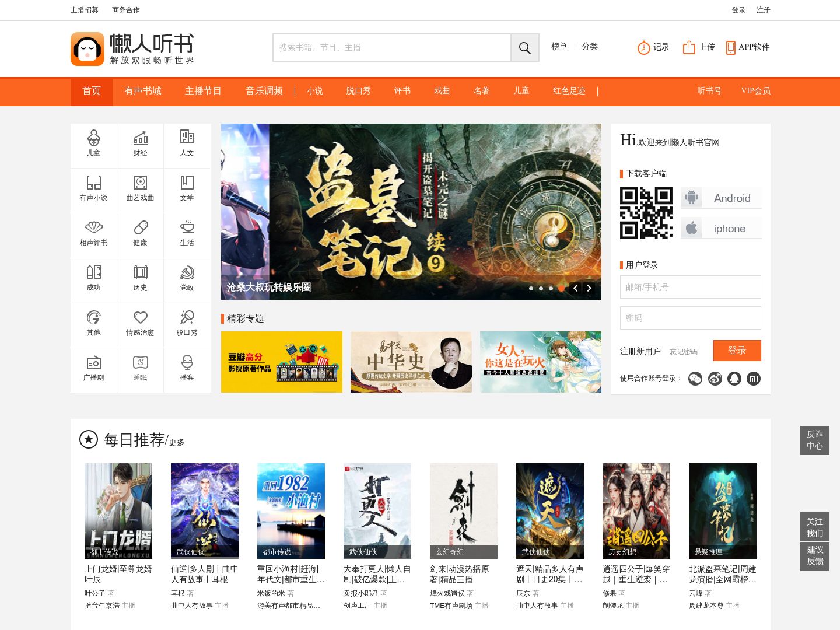Open 红色足迹 in navigation bar

569,91
